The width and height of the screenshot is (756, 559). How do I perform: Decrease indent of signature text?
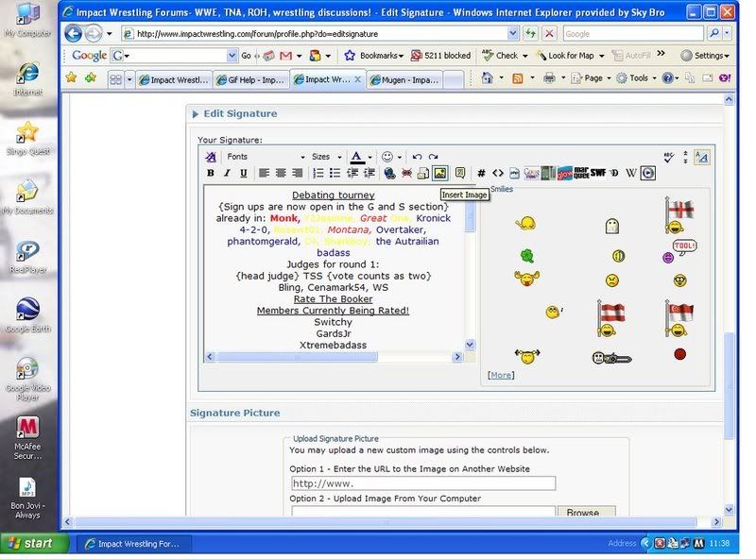(x=352, y=173)
